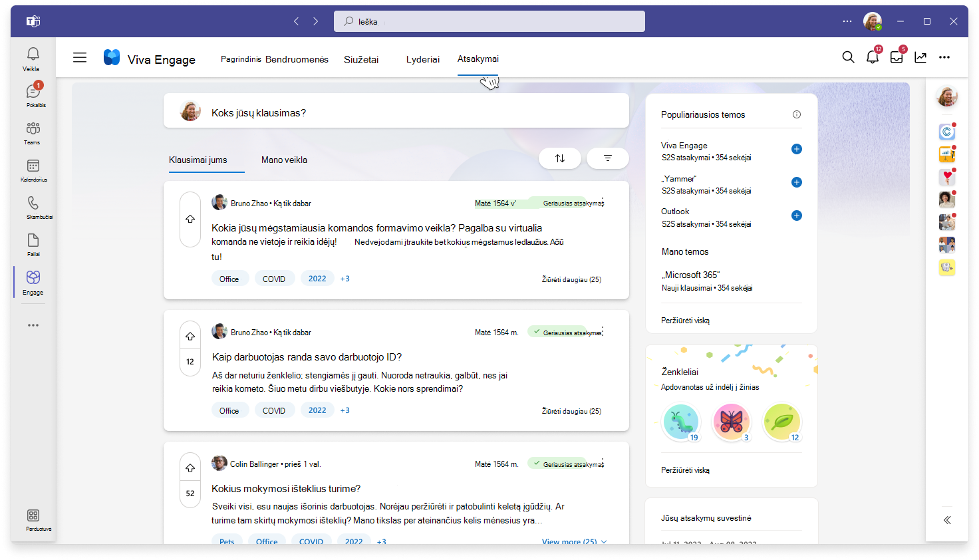This screenshot has height=560, width=979.
Task: Follow the Viva Engage topic
Action: tap(797, 149)
